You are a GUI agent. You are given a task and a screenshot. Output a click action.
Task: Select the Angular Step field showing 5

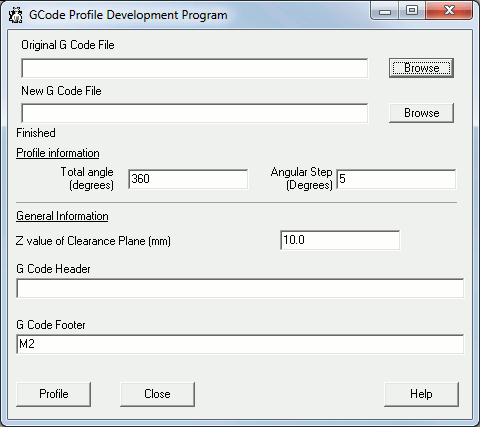tap(396, 179)
